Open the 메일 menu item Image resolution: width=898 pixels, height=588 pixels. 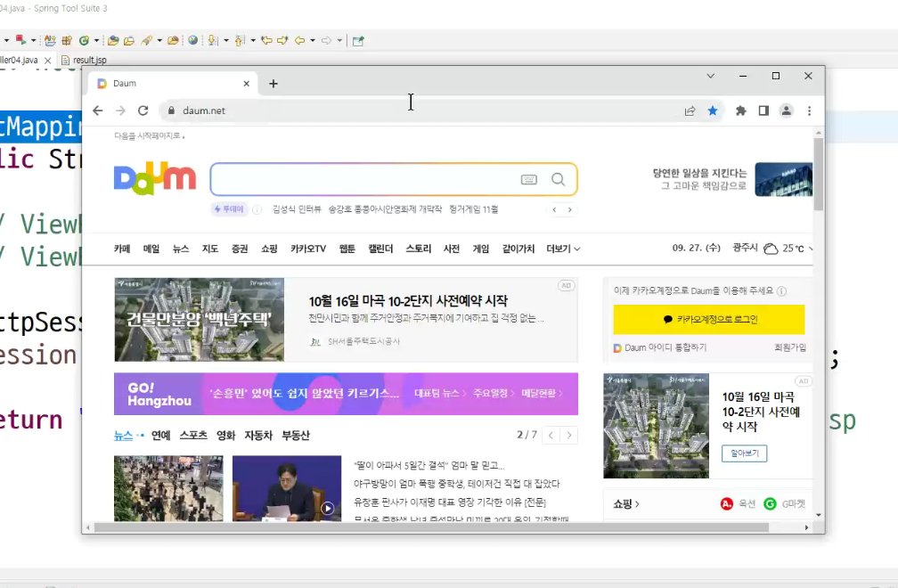click(x=151, y=249)
